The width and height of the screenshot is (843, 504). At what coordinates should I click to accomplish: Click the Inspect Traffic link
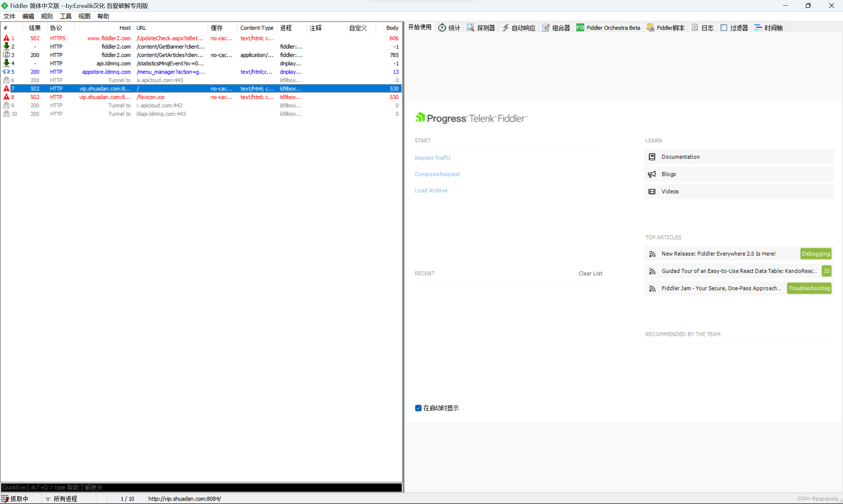point(433,157)
